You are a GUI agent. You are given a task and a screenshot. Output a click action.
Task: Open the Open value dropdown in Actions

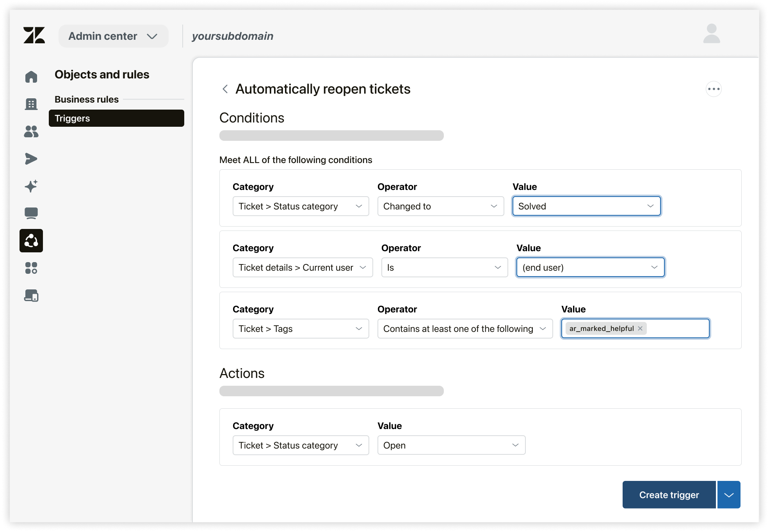[x=452, y=445]
